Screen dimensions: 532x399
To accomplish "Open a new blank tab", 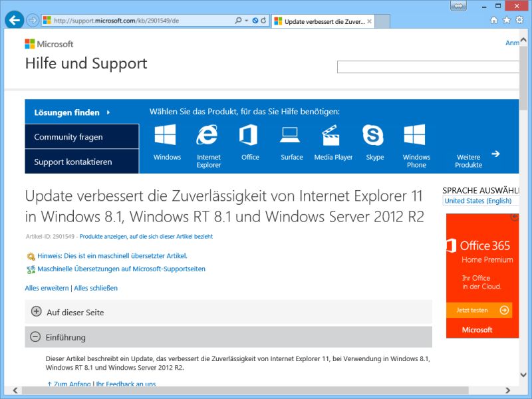I will click(382, 21).
